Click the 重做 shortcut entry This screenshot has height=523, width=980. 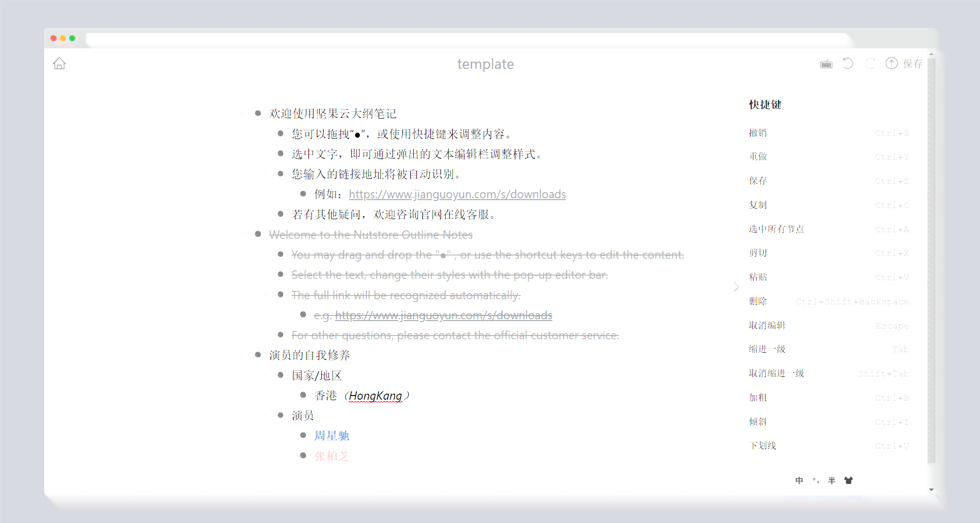[828, 156]
